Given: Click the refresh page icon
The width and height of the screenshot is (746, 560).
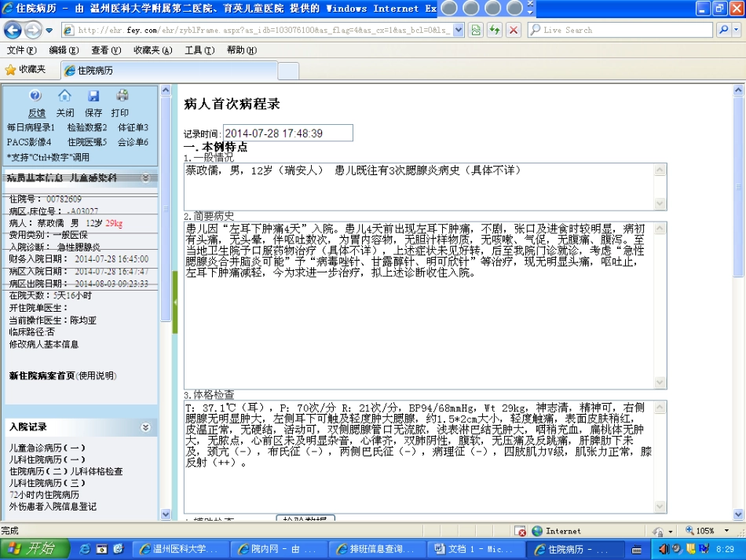Looking at the screenshot, I should pos(495,30).
